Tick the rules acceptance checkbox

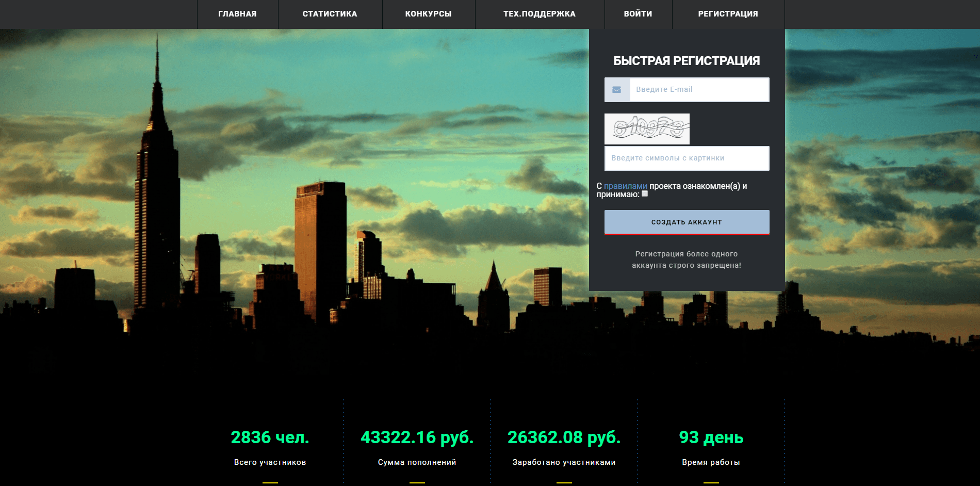(x=645, y=194)
